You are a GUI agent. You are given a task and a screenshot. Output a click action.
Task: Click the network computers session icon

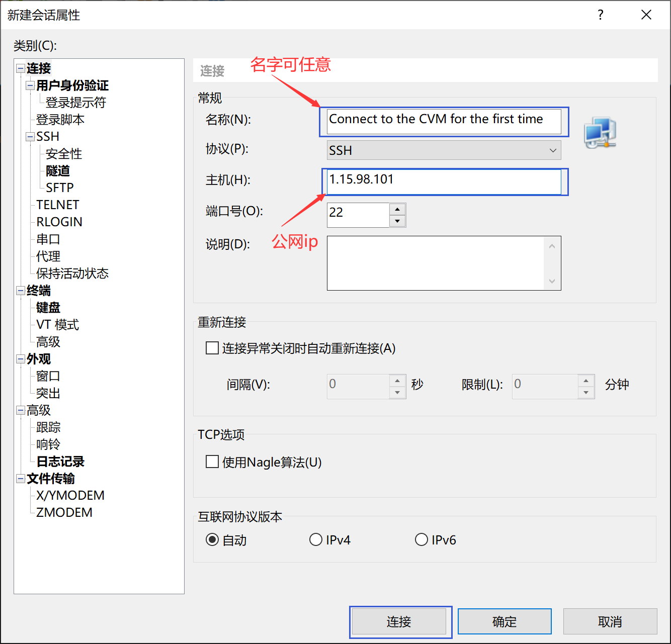pos(601,133)
